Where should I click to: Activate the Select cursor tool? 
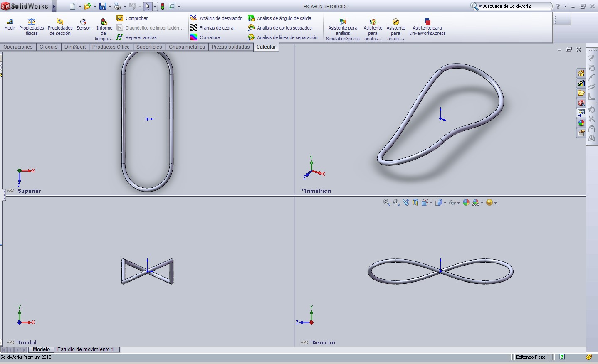click(x=147, y=6)
